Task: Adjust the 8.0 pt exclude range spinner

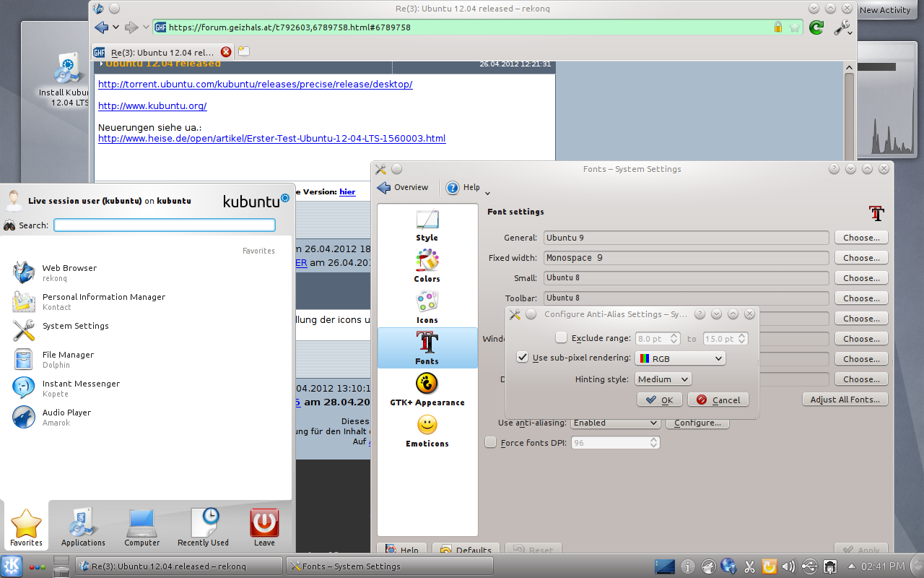Action: pyautogui.click(x=658, y=338)
